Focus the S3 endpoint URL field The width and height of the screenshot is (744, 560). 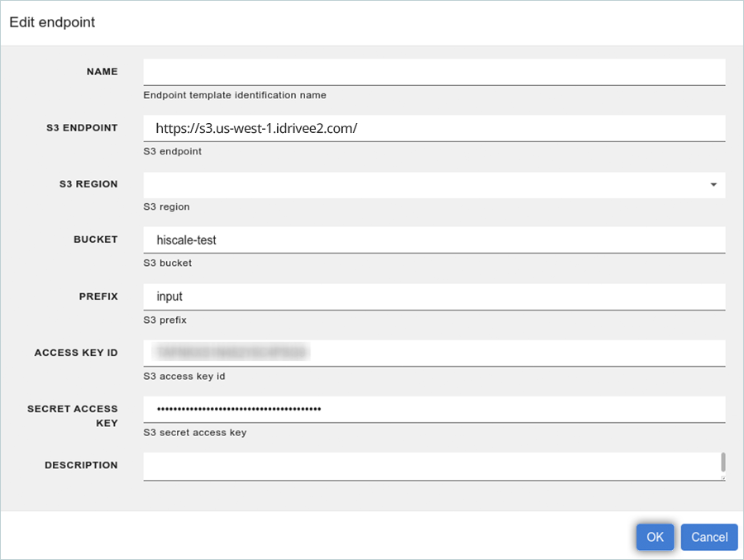point(434,128)
